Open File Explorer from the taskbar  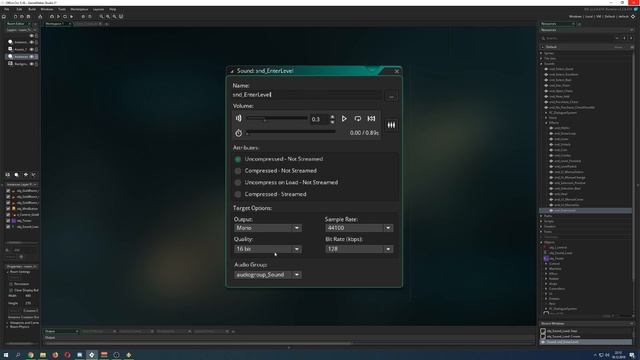pyautogui.click(x=43, y=355)
